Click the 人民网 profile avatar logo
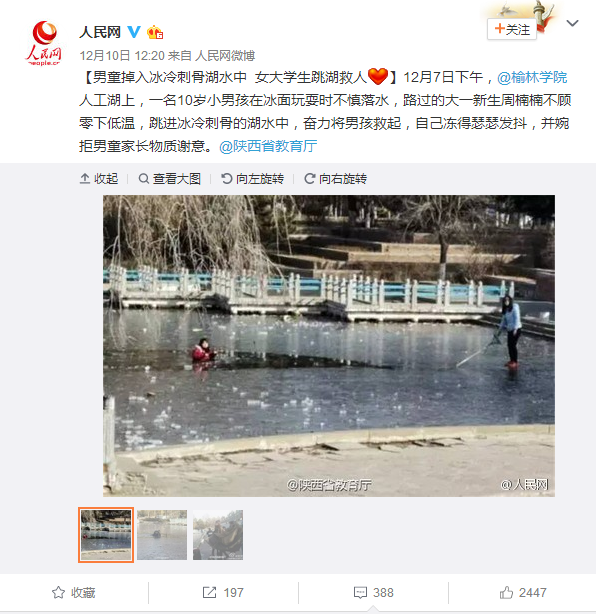This screenshot has width=596, height=614. (44, 43)
